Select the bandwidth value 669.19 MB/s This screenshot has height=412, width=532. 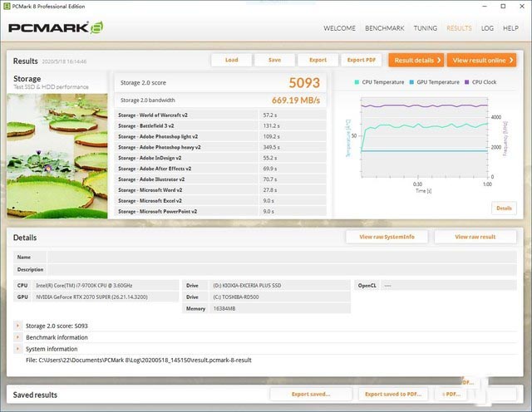[296, 101]
